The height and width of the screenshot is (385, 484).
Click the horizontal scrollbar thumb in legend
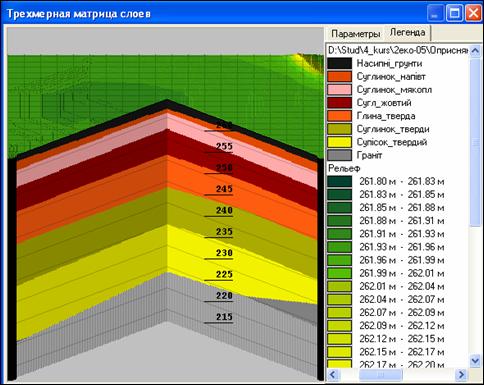(x=380, y=374)
